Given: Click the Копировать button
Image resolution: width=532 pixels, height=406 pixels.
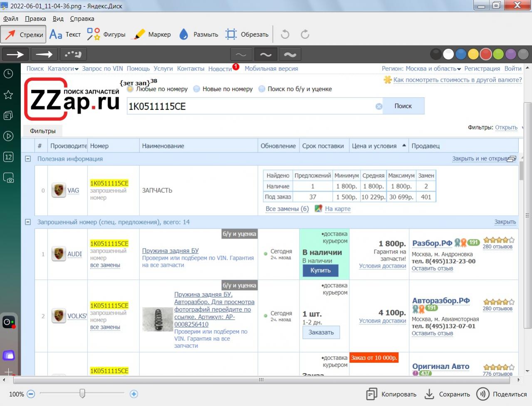Looking at the screenshot, I should point(391,394).
